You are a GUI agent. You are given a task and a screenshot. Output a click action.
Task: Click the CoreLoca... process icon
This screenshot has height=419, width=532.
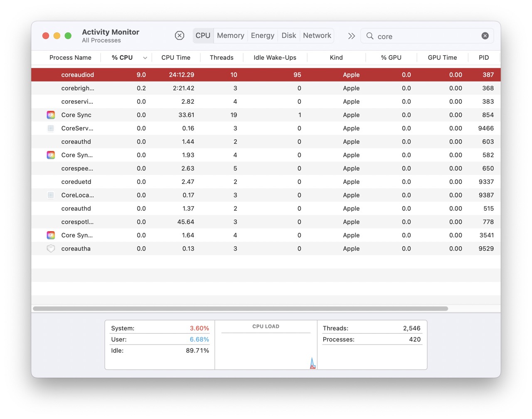[x=51, y=195]
